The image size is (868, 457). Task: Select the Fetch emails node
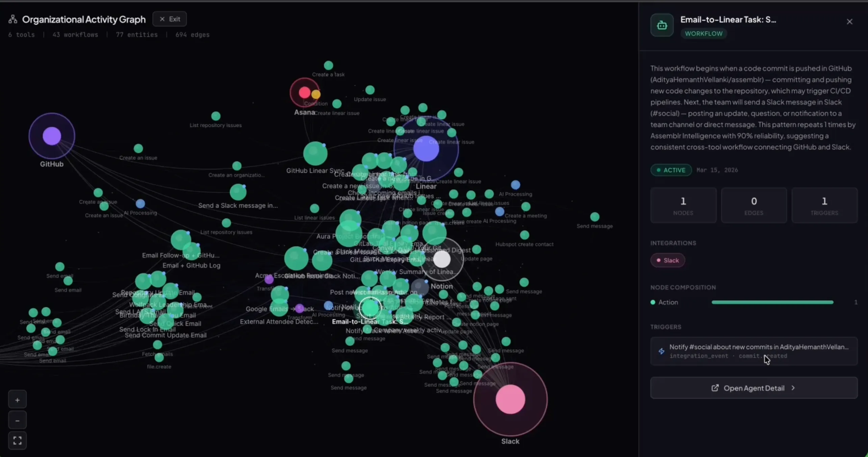[157, 345]
